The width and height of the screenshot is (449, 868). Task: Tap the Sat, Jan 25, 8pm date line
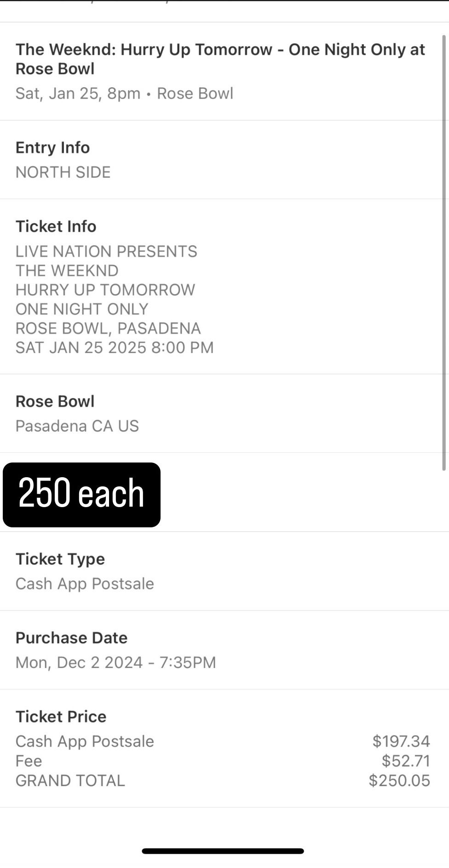click(124, 93)
